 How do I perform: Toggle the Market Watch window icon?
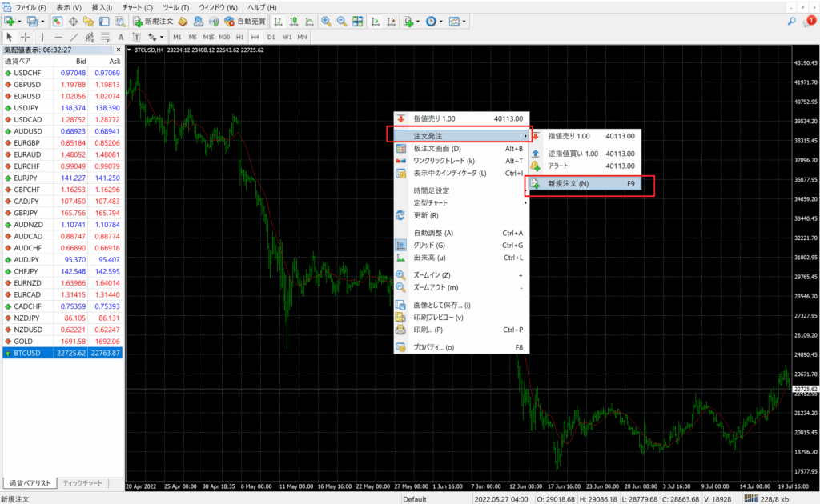[57, 22]
